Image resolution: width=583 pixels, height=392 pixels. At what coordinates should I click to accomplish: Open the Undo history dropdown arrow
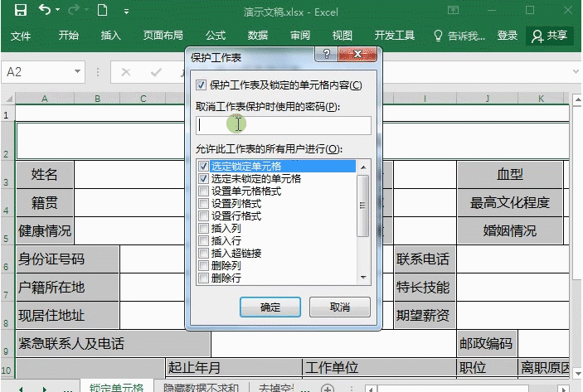pos(57,10)
